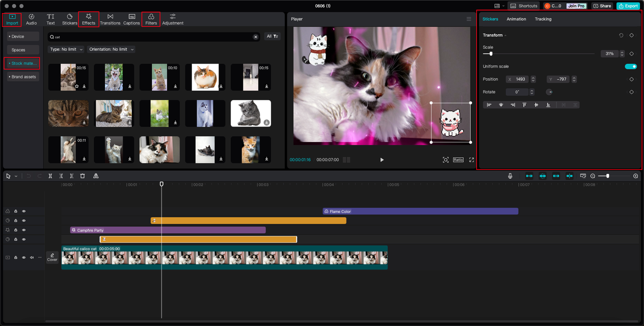The height and width of the screenshot is (326, 644).
Task: Click the delete-right trim tool
Action: [71, 176]
